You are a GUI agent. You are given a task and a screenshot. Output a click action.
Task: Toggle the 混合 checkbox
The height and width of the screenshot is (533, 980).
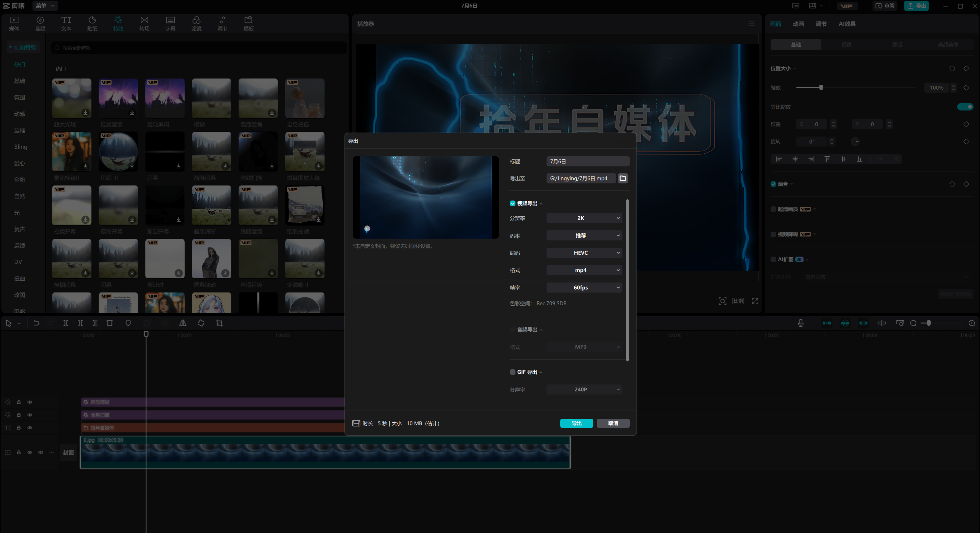click(773, 184)
